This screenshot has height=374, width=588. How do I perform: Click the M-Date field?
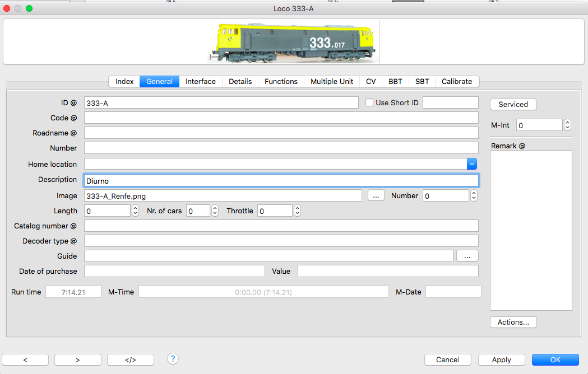[453, 292]
